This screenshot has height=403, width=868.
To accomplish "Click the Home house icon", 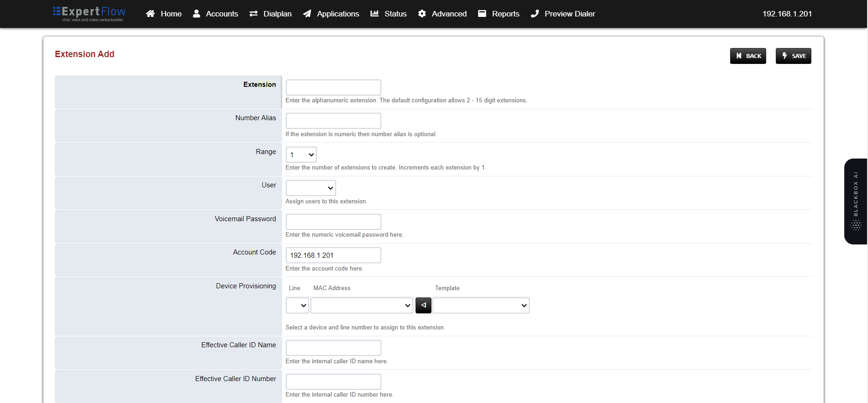I will [x=150, y=14].
